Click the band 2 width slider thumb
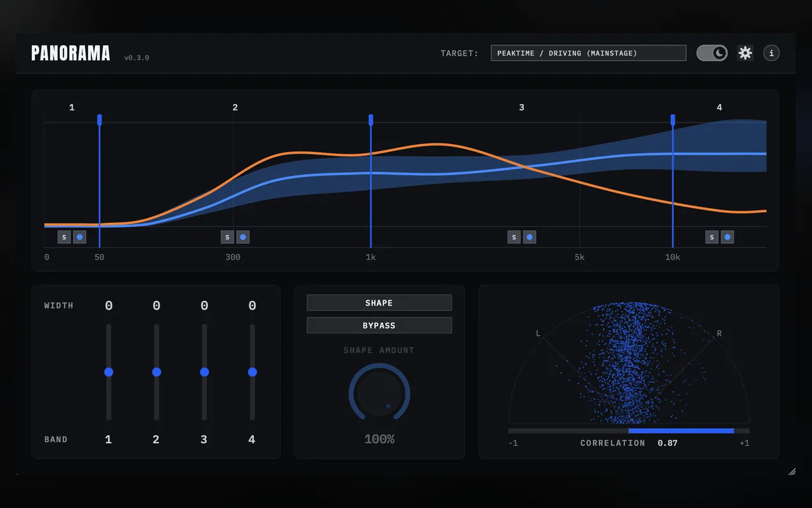Viewport: 812px width, 508px height. pos(157,372)
